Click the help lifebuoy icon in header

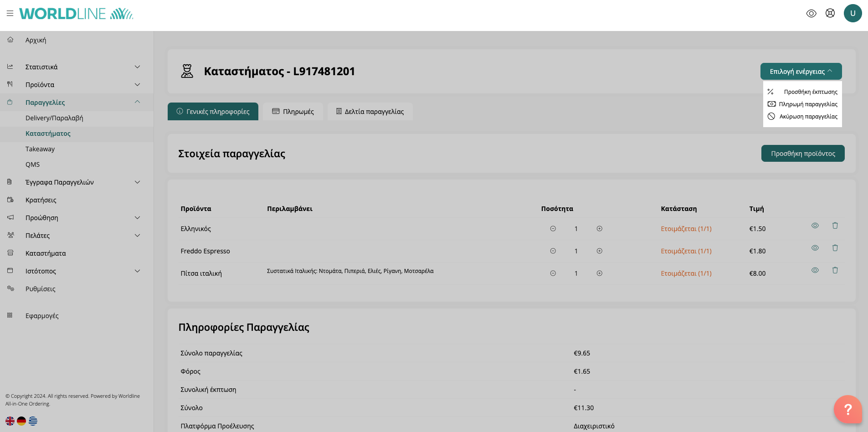830,13
